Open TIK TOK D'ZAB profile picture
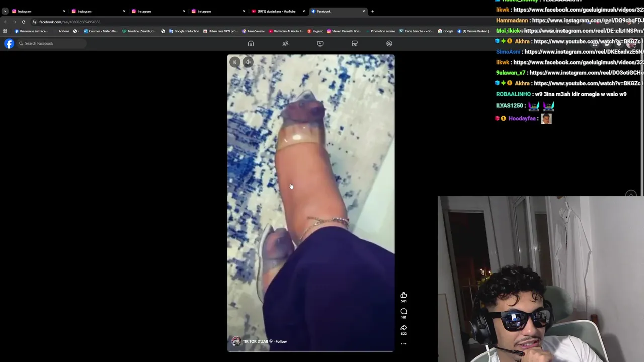Screen dimensions: 644x362 (235, 341)
